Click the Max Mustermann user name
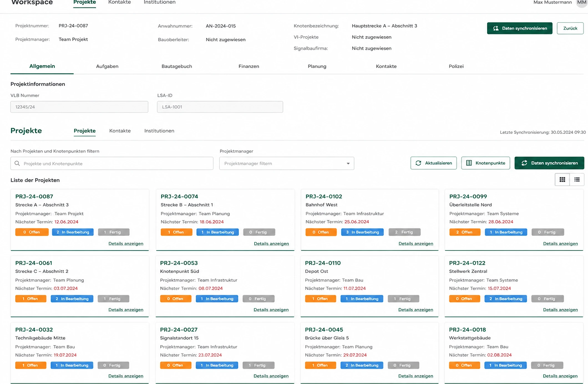The height and width of the screenshot is (384, 588). pyautogui.click(x=552, y=2)
